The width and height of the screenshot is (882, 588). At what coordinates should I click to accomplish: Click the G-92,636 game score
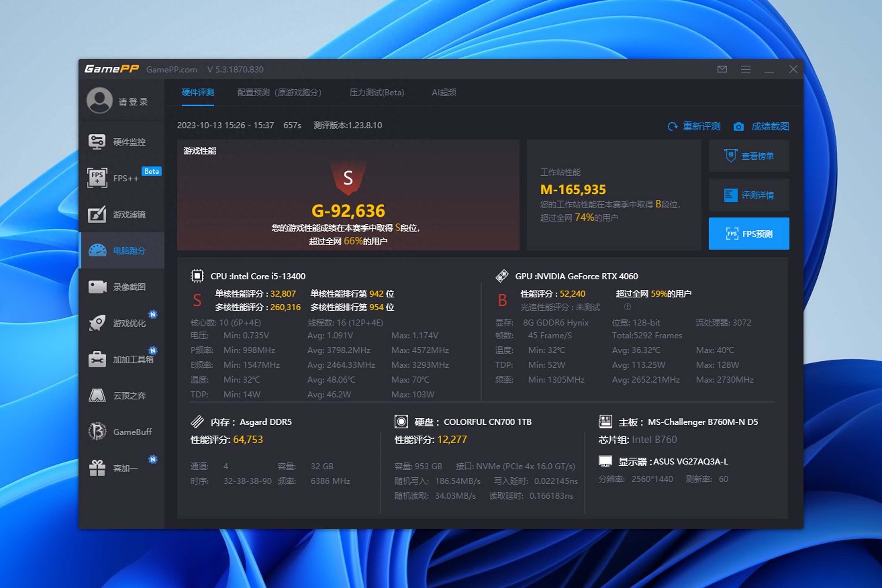(x=348, y=211)
